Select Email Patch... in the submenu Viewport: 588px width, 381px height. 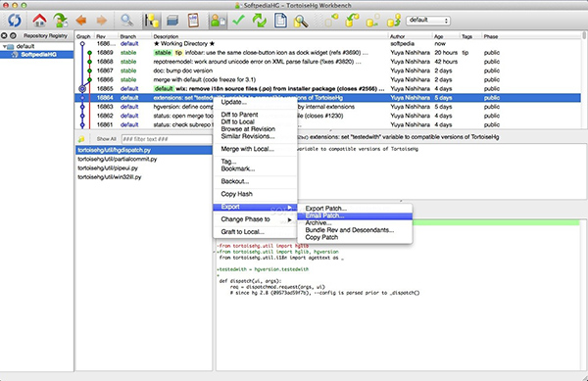(x=355, y=215)
